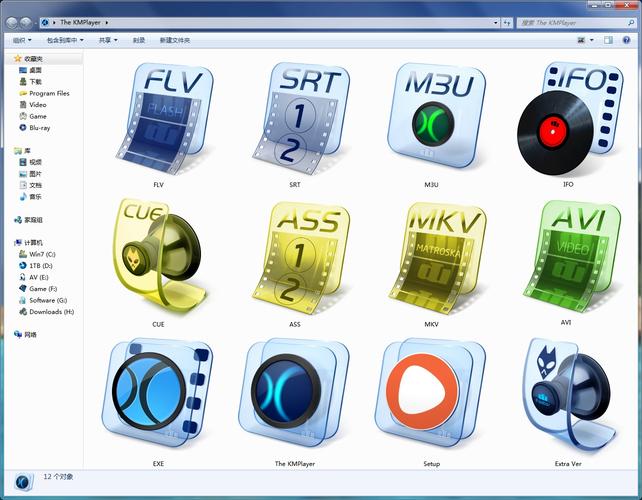
Task: Open the Downloads (H:) drive
Action: click(52, 312)
